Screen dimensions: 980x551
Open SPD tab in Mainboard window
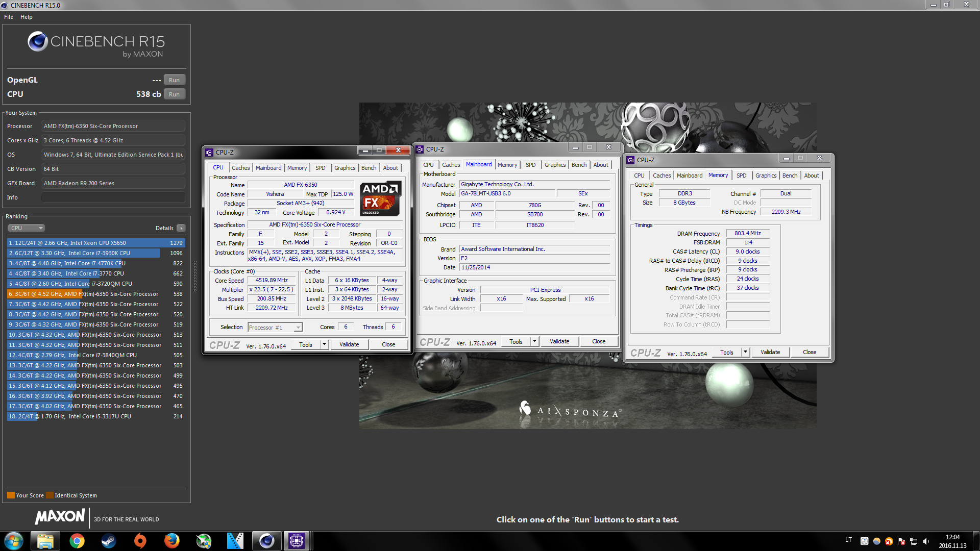pyautogui.click(x=531, y=165)
